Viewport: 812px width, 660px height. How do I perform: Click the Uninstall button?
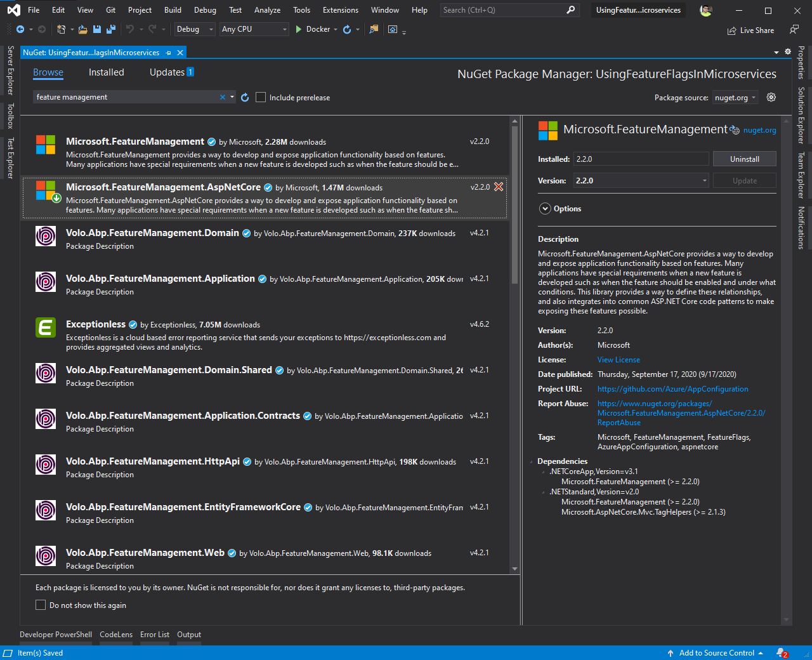(744, 159)
